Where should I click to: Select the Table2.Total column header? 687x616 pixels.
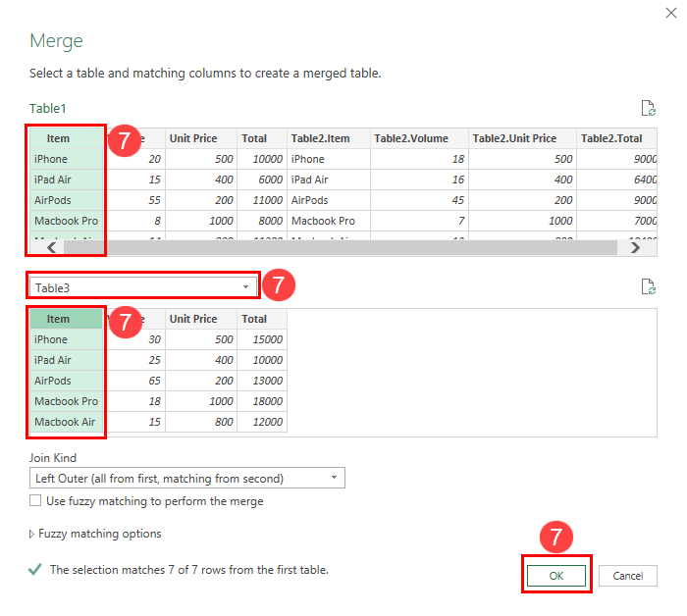pos(616,138)
